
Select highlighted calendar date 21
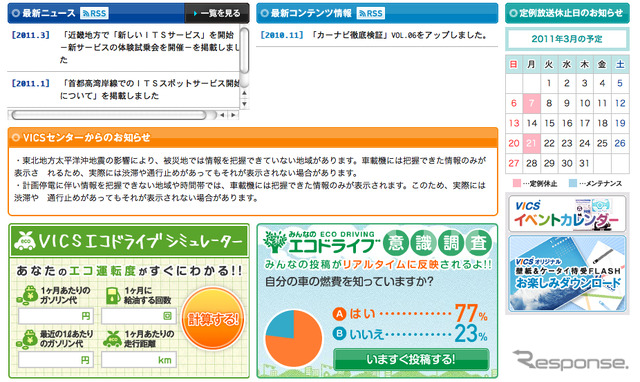click(531, 143)
